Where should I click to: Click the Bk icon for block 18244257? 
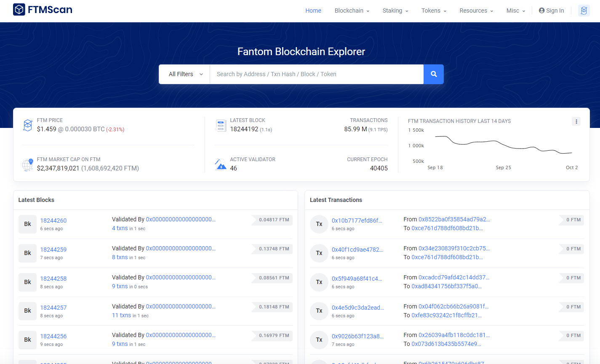click(27, 311)
